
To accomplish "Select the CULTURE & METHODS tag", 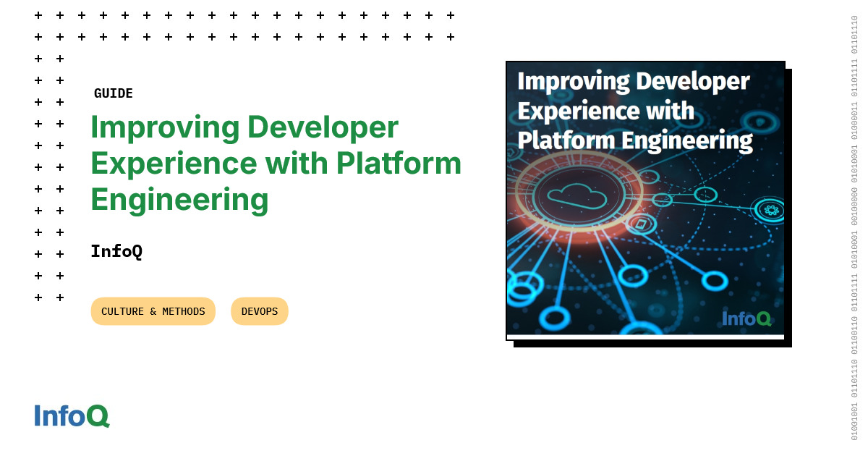I will click(x=153, y=311).
